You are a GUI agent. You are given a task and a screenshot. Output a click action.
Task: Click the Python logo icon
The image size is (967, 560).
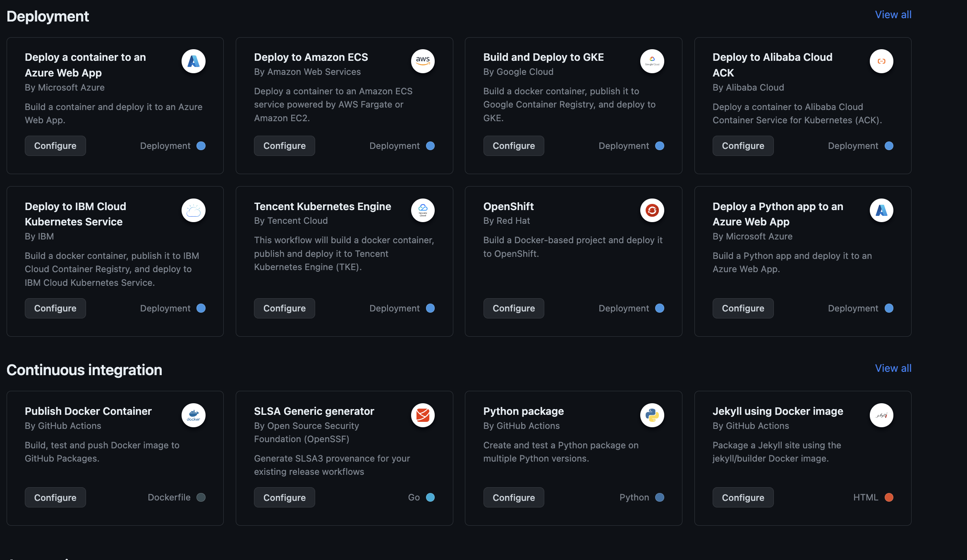tap(652, 415)
